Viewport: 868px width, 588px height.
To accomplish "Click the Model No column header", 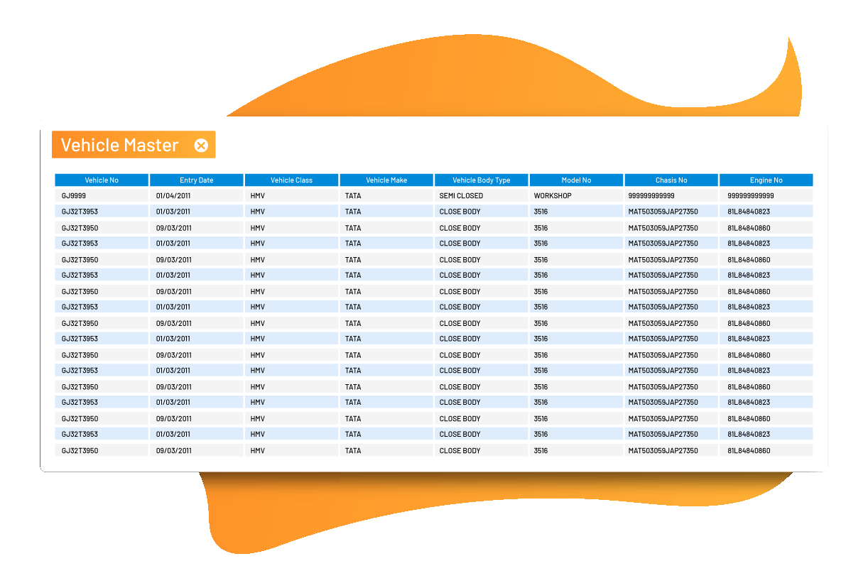I will click(x=576, y=180).
